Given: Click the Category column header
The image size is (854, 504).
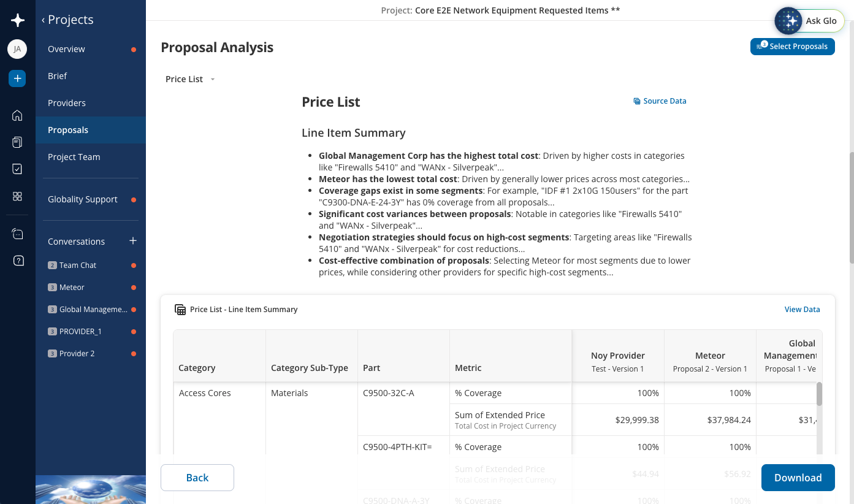Looking at the screenshot, I should [219, 356].
